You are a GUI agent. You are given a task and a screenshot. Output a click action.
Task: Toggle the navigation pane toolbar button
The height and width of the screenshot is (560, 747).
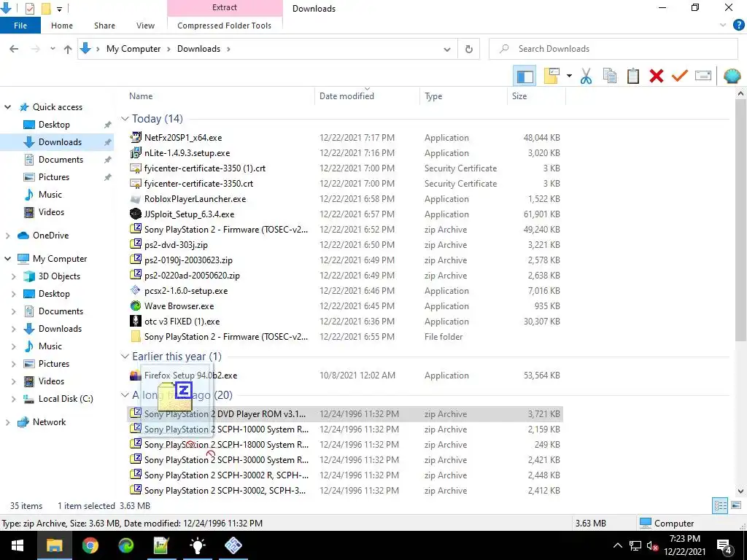pos(525,76)
